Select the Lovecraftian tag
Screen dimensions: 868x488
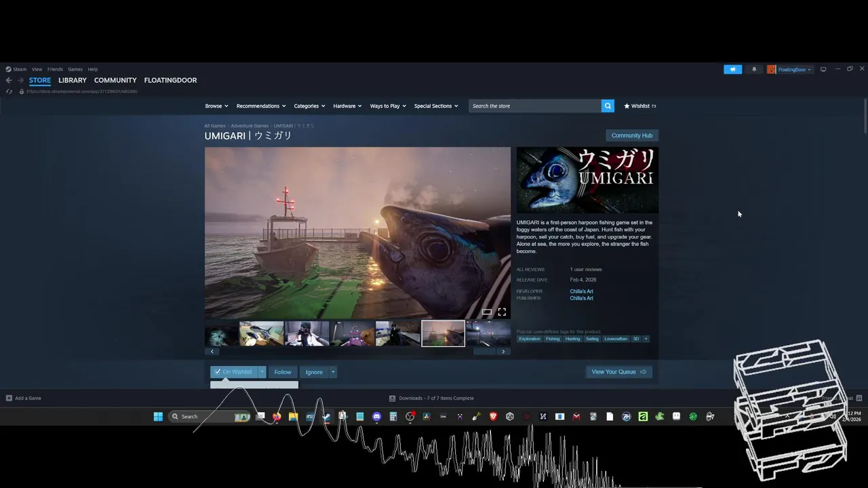tap(616, 338)
